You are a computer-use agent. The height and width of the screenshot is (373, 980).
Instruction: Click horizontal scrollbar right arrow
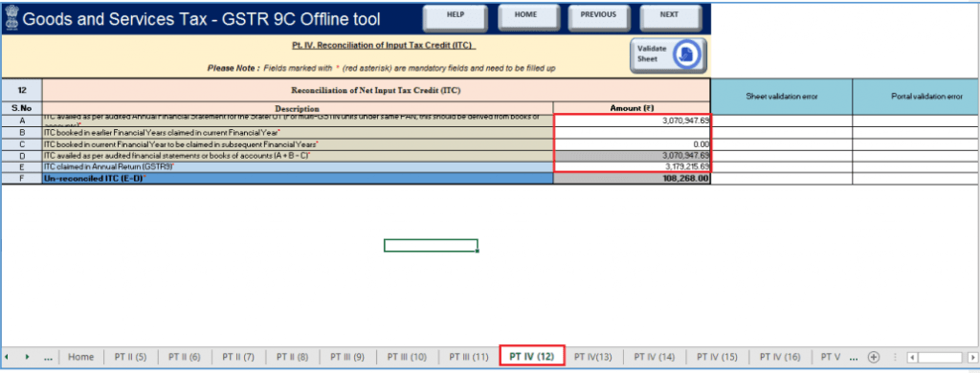click(972, 358)
